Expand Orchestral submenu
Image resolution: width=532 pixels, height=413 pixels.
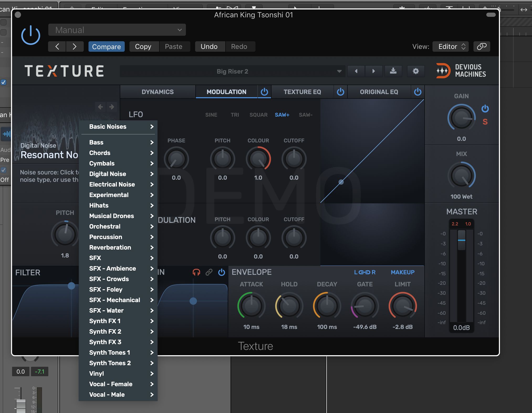pyautogui.click(x=118, y=226)
